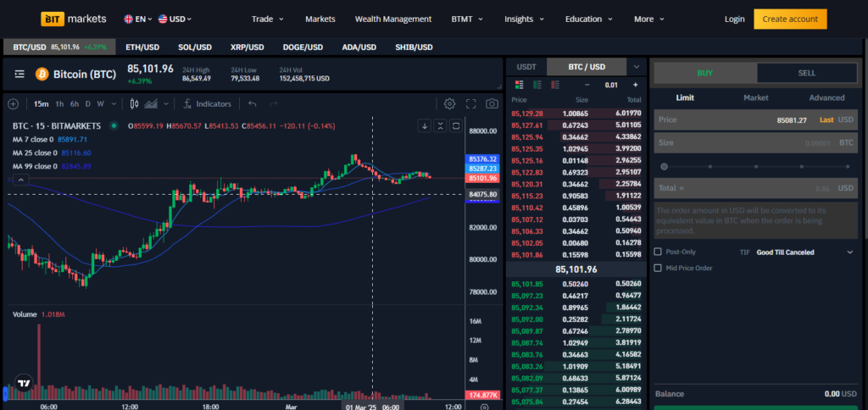Click the Last price button in Price field
The image size is (868, 410).
pyautogui.click(x=826, y=119)
